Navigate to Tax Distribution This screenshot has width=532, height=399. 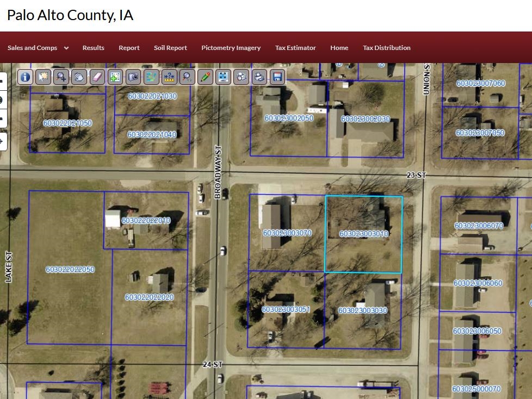point(386,48)
